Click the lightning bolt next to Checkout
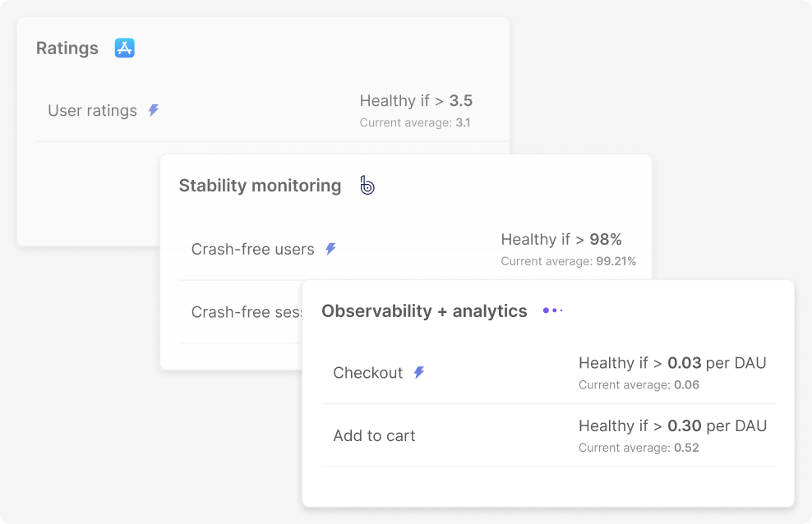The width and height of the screenshot is (812, 524). (x=419, y=372)
